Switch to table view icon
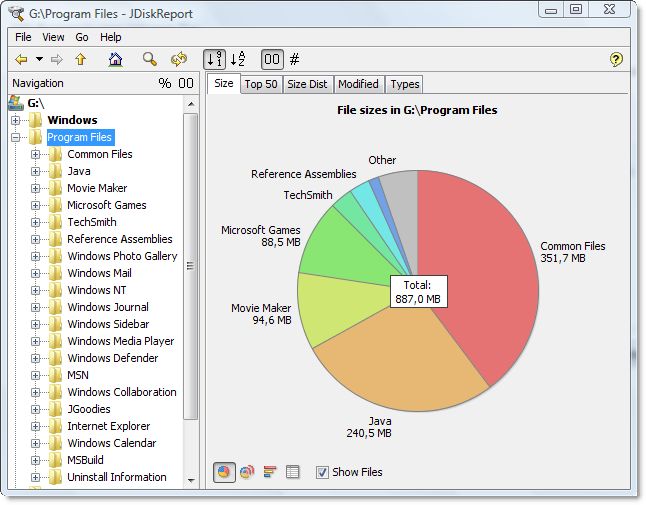Viewport: 646px width, 505px height. (293, 472)
